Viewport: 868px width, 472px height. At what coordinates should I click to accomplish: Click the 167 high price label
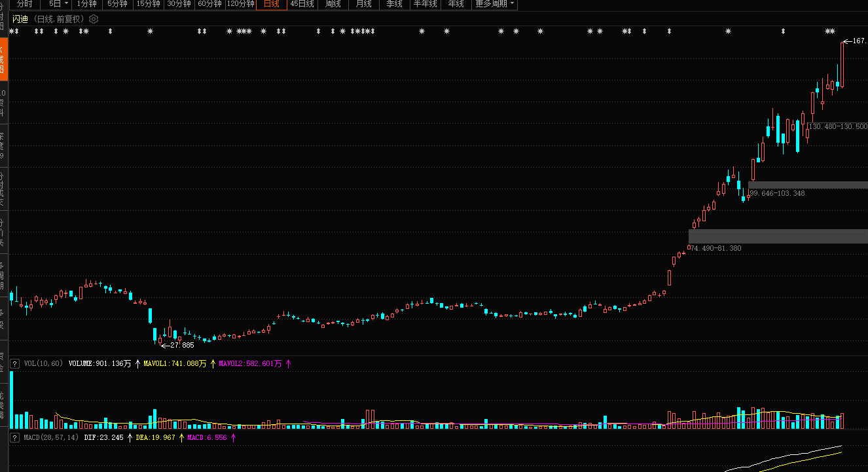click(859, 41)
